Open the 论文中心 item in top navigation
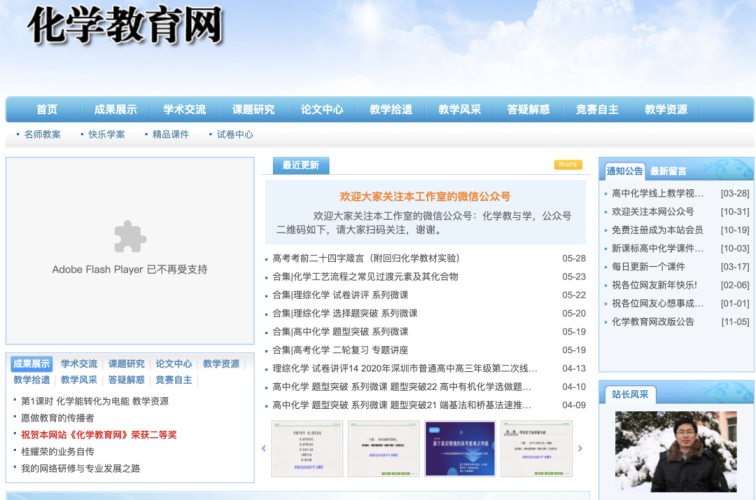 pos(322,109)
